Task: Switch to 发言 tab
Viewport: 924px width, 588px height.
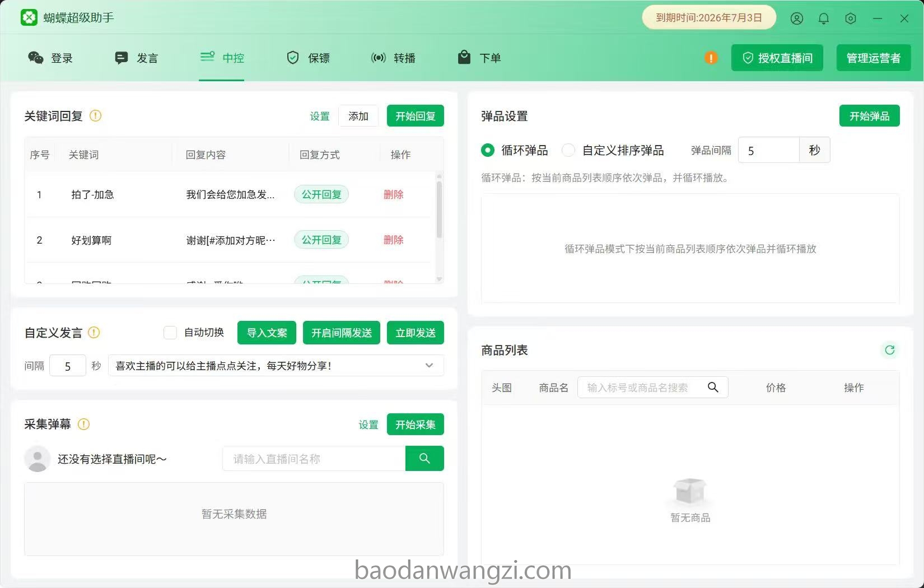Action: point(136,58)
